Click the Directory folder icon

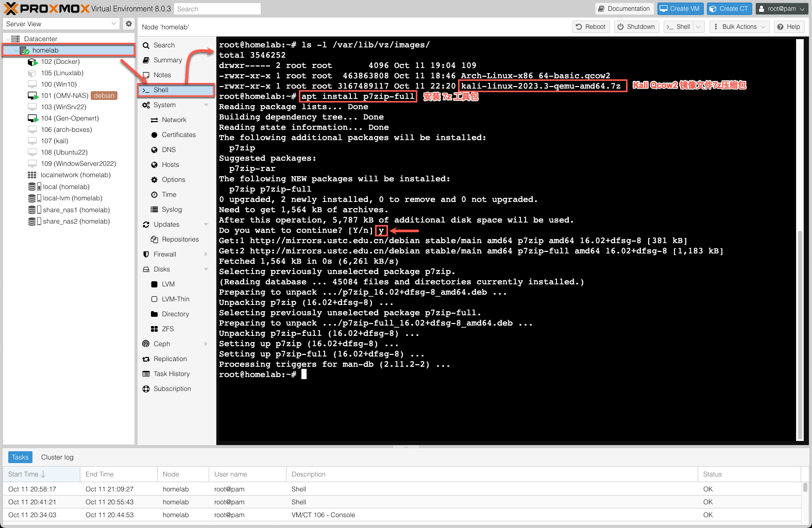point(154,314)
